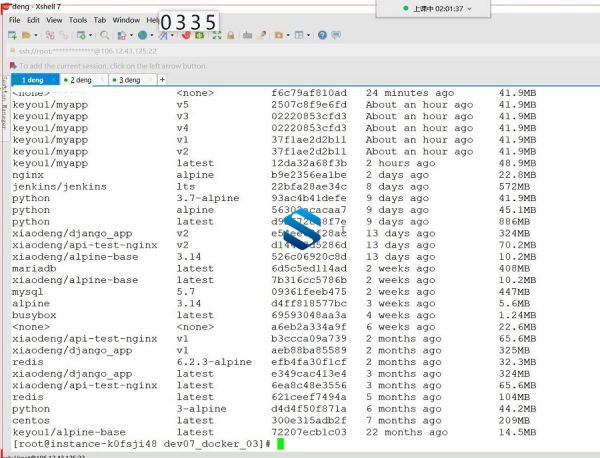Click the copy/paste clipboard icon
Screen dimensions: 600x458
tap(122, 35)
